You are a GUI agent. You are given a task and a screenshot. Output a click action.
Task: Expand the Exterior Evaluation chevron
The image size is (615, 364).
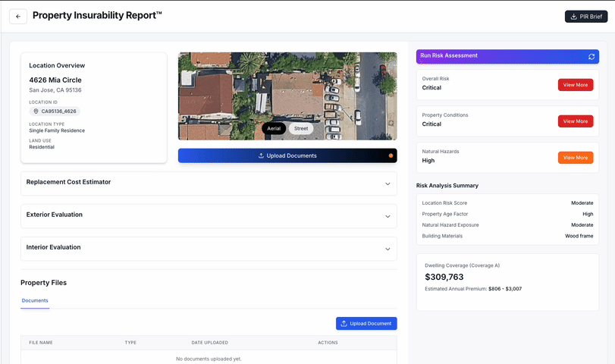(x=388, y=216)
